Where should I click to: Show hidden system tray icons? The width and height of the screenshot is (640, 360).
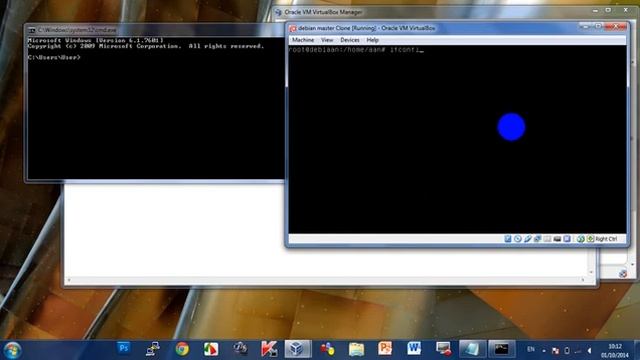[544, 350]
